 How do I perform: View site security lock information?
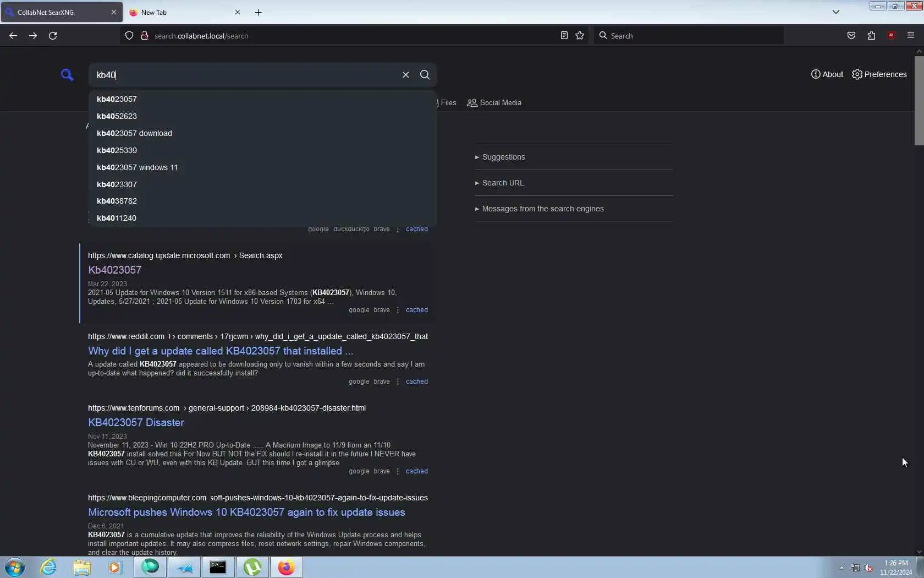click(145, 36)
